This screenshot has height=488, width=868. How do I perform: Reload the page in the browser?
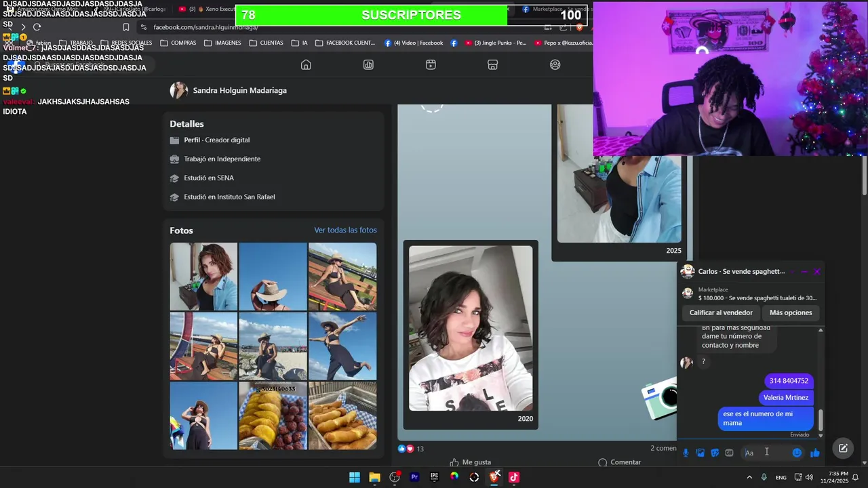[x=37, y=27]
